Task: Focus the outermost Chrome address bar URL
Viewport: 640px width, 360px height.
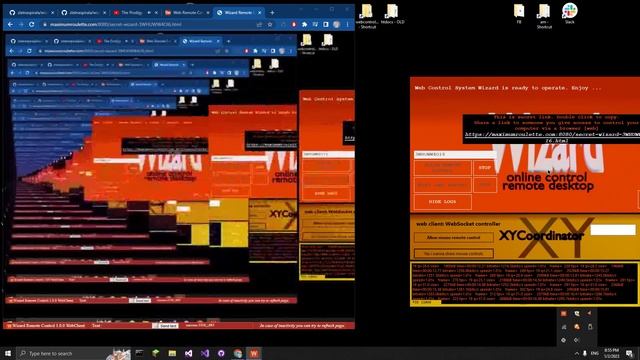Action: 116,24
